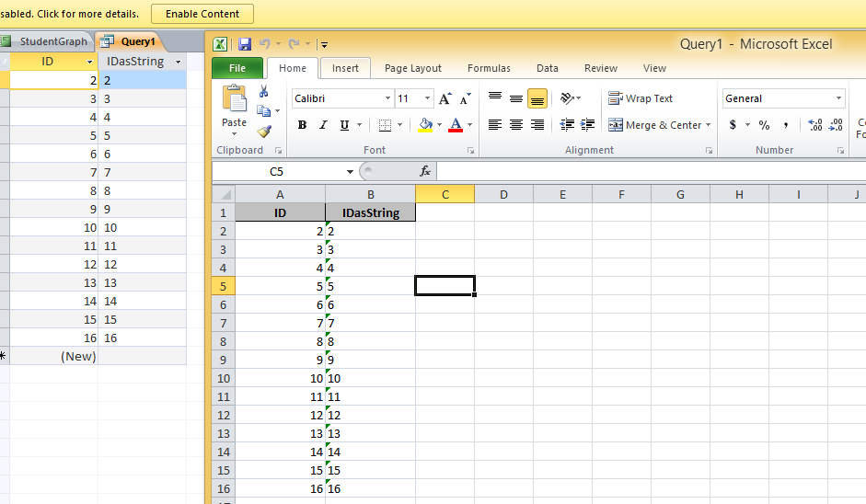The height and width of the screenshot is (504, 866).
Task: Apply the yellow Fill Color
Action: click(x=425, y=125)
